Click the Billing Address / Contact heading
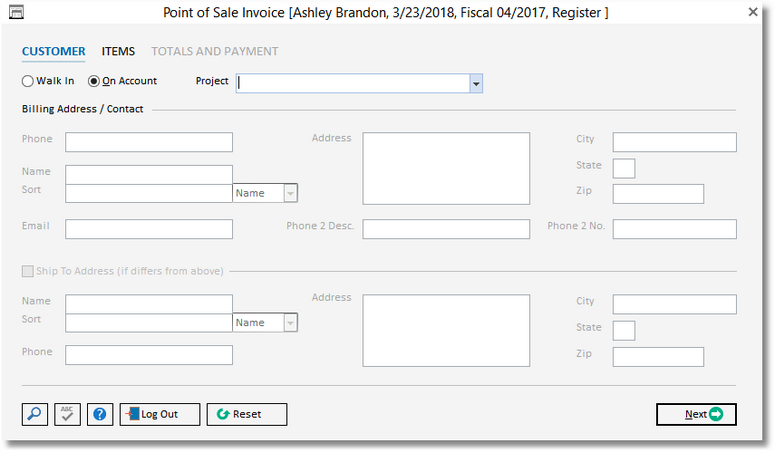 click(x=83, y=109)
